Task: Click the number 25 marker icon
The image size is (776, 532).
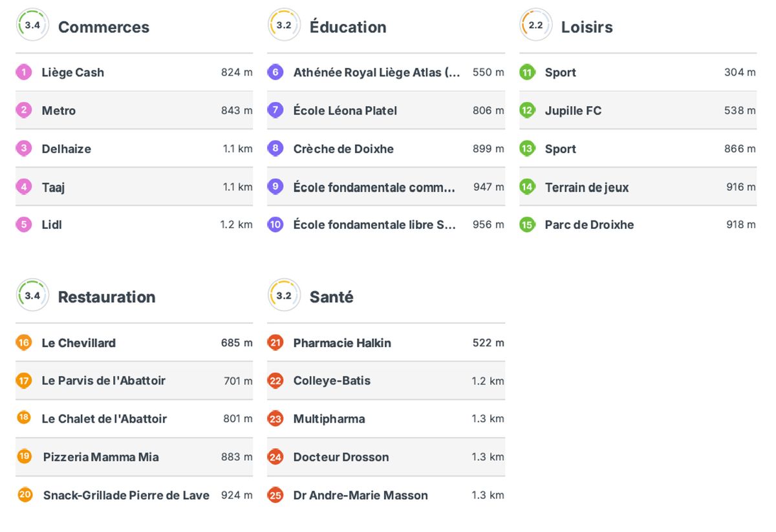Action: coord(275,495)
